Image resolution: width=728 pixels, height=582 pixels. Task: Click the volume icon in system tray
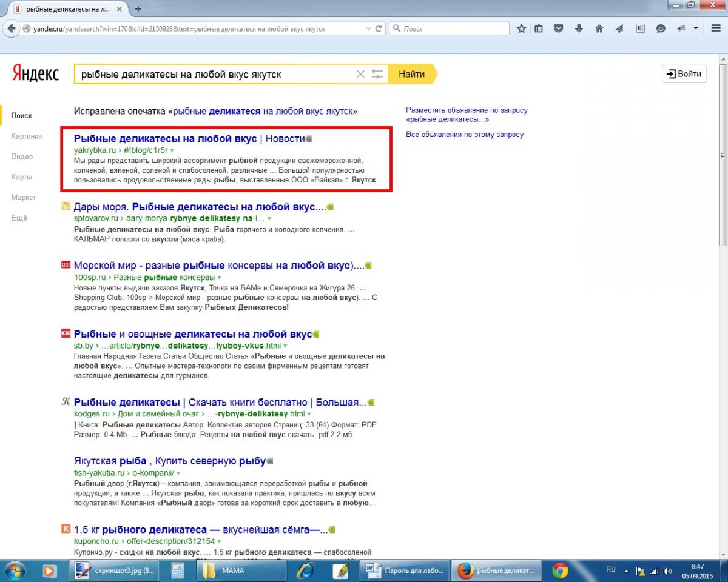coord(668,571)
